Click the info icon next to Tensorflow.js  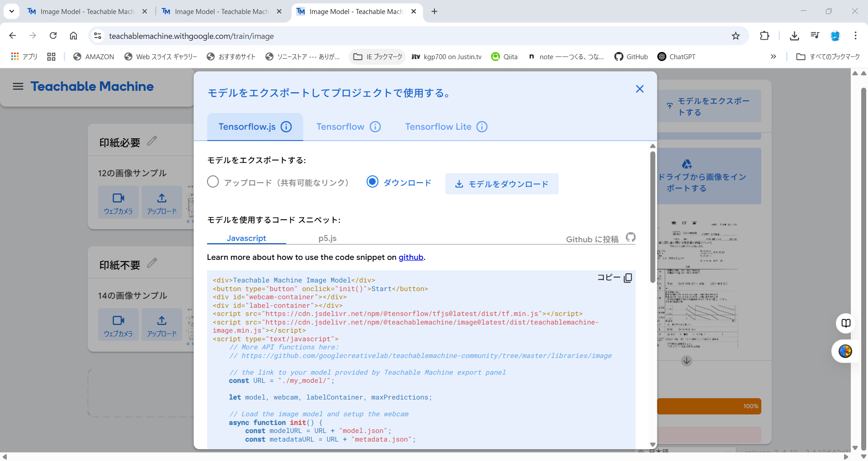coord(286,127)
